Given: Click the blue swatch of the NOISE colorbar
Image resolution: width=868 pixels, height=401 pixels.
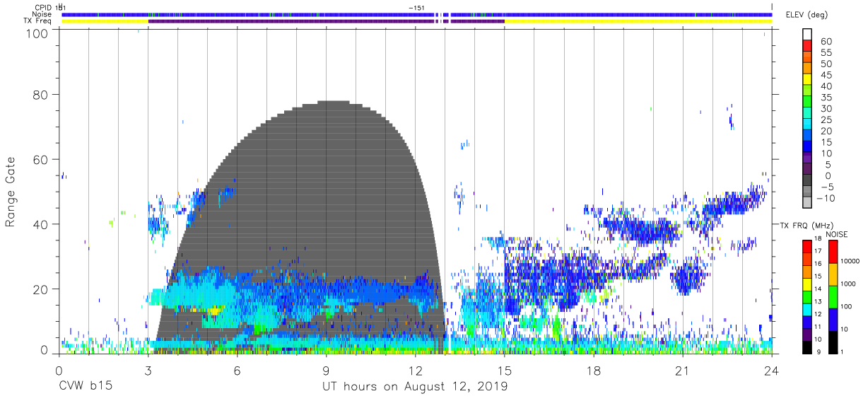Looking at the screenshot, I should tap(833, 320).
